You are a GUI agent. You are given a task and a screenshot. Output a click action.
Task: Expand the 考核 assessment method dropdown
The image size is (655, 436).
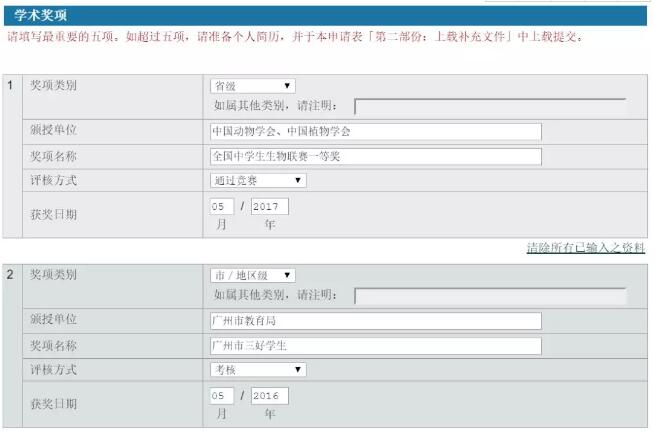(257, 370)
